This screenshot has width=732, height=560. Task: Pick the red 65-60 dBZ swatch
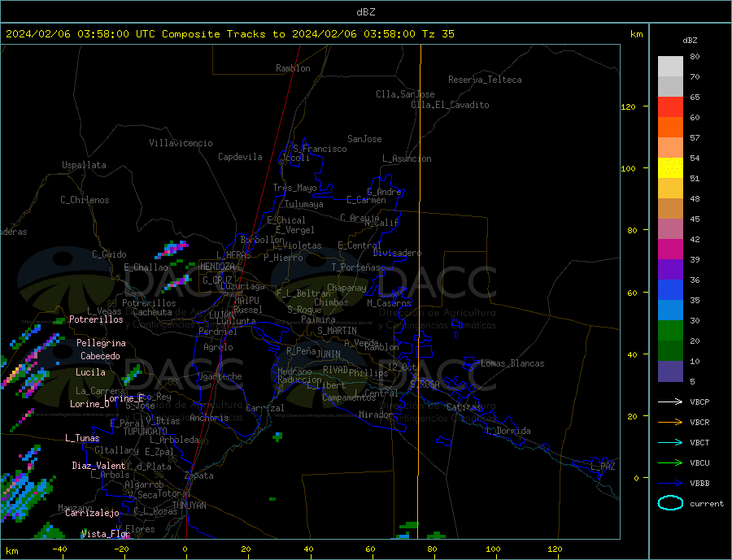[670, 106]
